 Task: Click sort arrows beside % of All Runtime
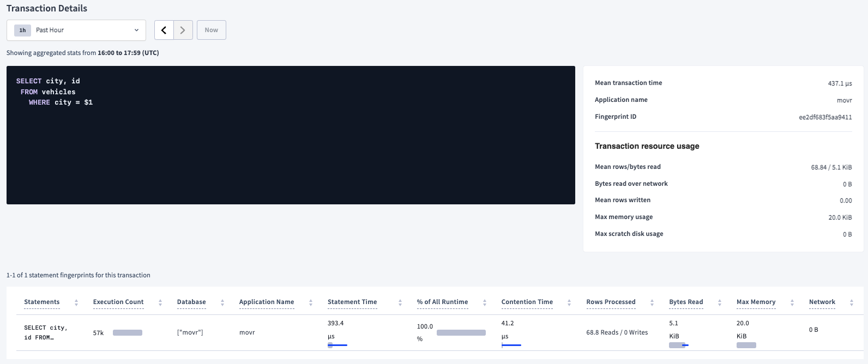pos(485,302)
